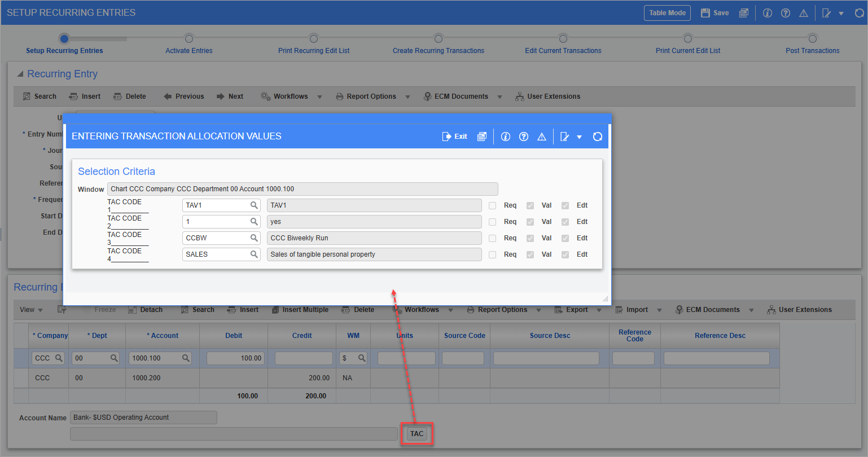Click the Search icon in the Recurring Entry toolbar
868x457 pixels.
tap(38, 96)
